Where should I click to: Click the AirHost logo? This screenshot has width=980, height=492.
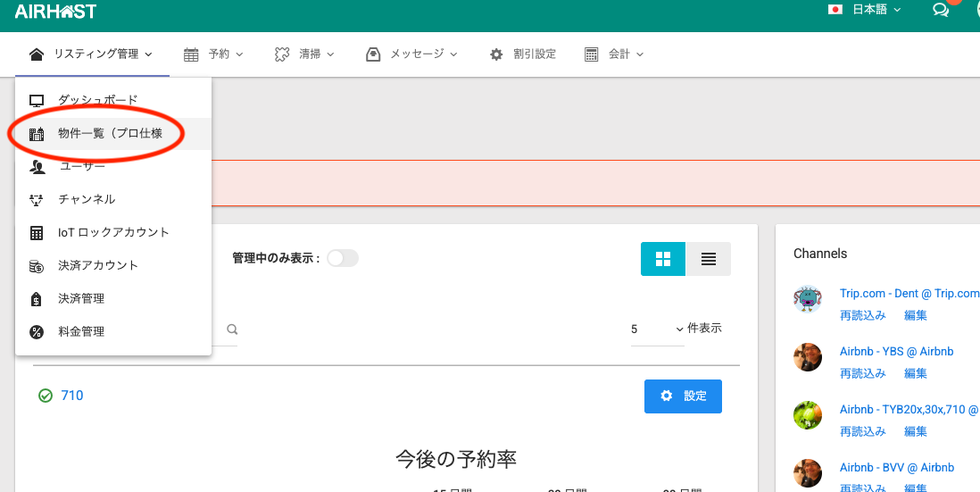pos(55,12)
